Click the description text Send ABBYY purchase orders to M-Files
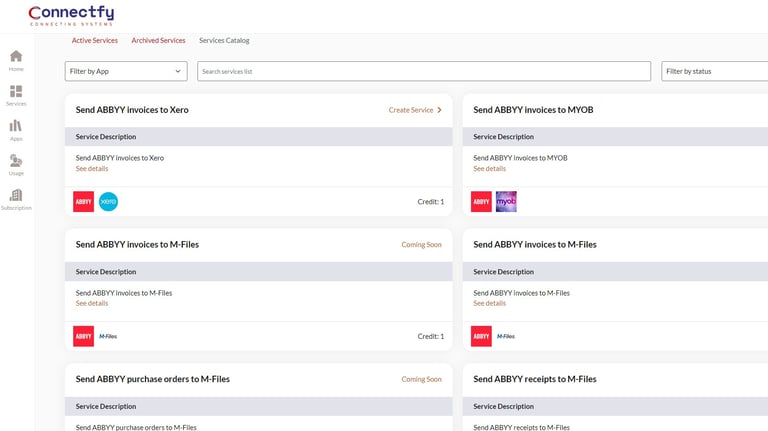This screenshot has width=768, height=431. [136, 428]
